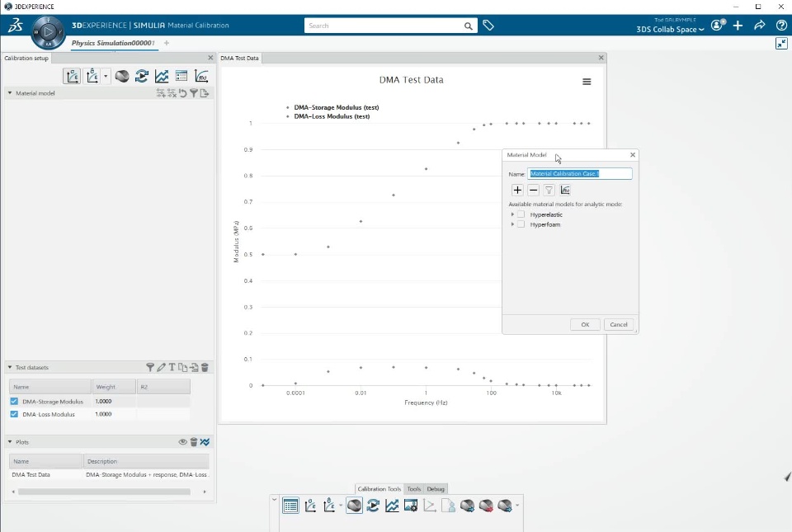Close the Material Model dialog

[x=633, y=155]
